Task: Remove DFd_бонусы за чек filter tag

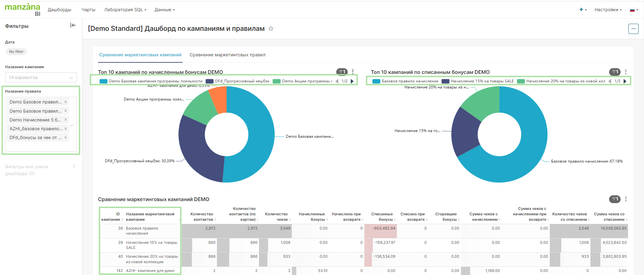Action: (66, 138)
